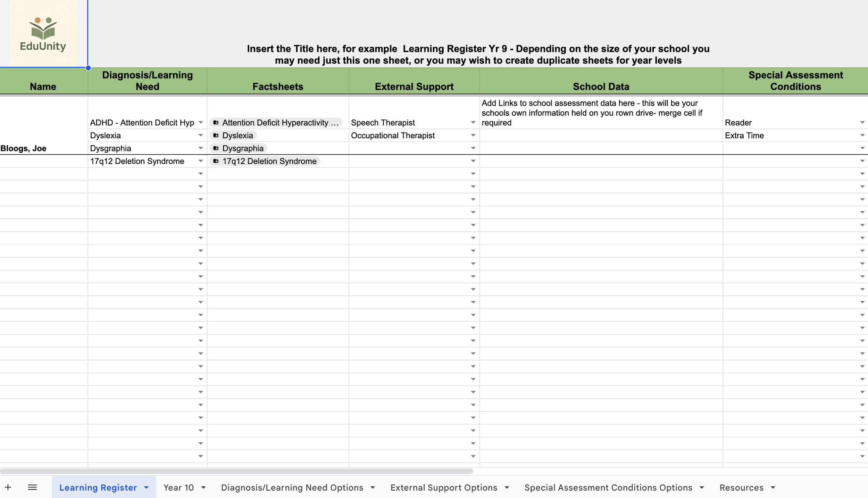Open Attention Deficit Hyperactivity factsheet chip

(x=276, y=122)
